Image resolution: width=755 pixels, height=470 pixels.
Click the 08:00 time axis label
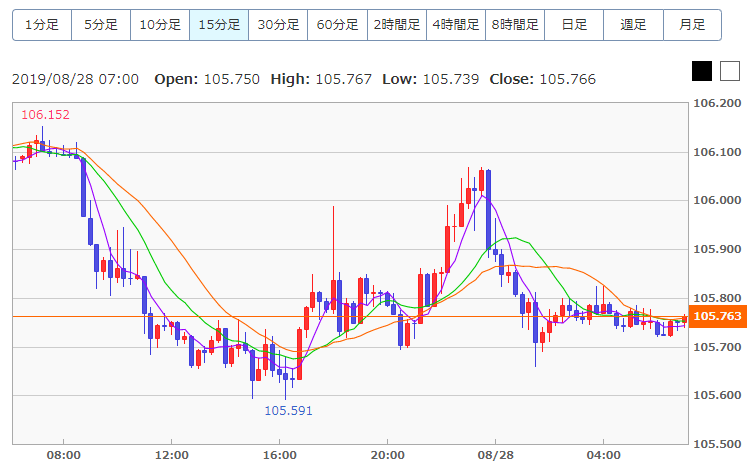(x=64, y=455)
